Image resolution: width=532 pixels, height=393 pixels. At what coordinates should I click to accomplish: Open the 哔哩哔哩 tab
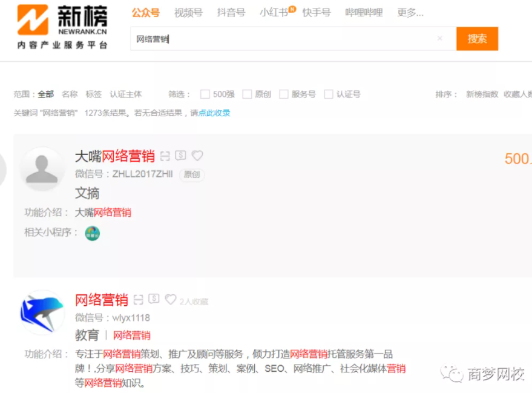tap(364, 13)
